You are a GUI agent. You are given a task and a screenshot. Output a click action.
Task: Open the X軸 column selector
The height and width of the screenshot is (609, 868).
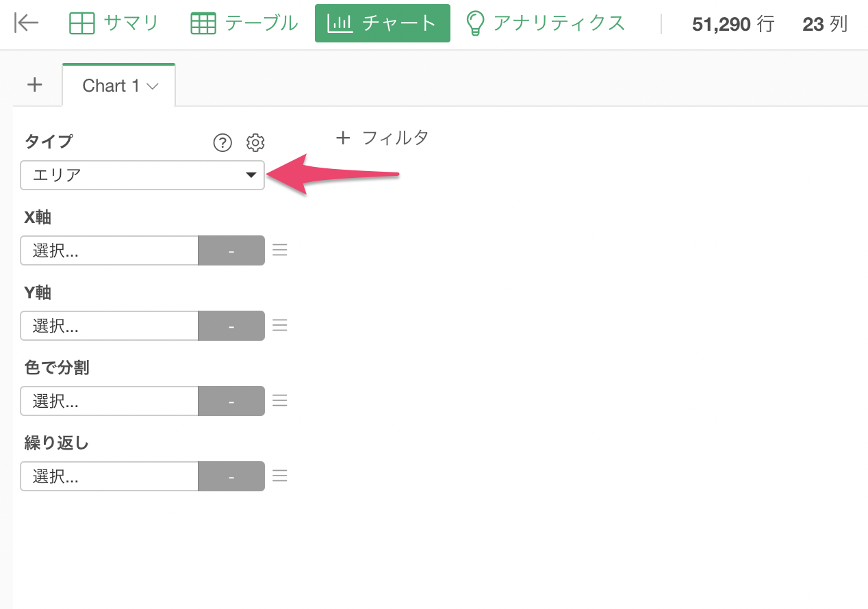(x=110, y=250)
